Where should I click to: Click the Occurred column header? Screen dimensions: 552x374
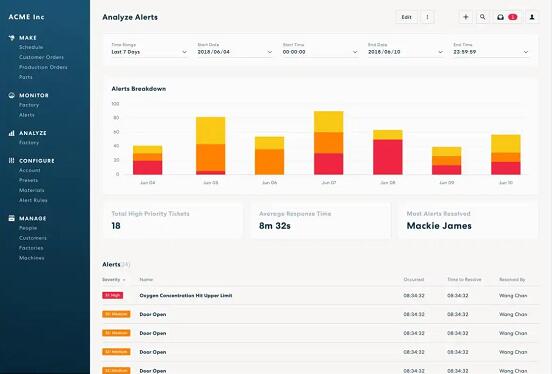(414, 280)
